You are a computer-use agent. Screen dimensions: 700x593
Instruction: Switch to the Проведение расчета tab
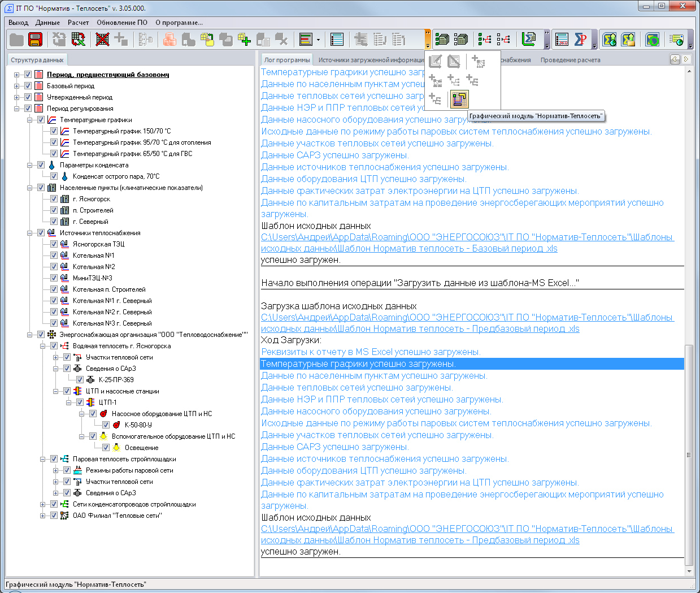click(x=570, y=60)
